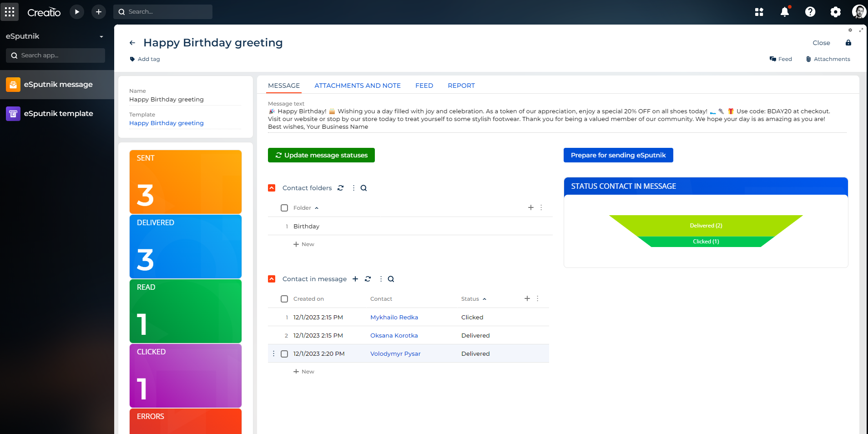This screenshot has height=434, width=868.
Task: Search within Contact folders
Action: pos(363,188)
